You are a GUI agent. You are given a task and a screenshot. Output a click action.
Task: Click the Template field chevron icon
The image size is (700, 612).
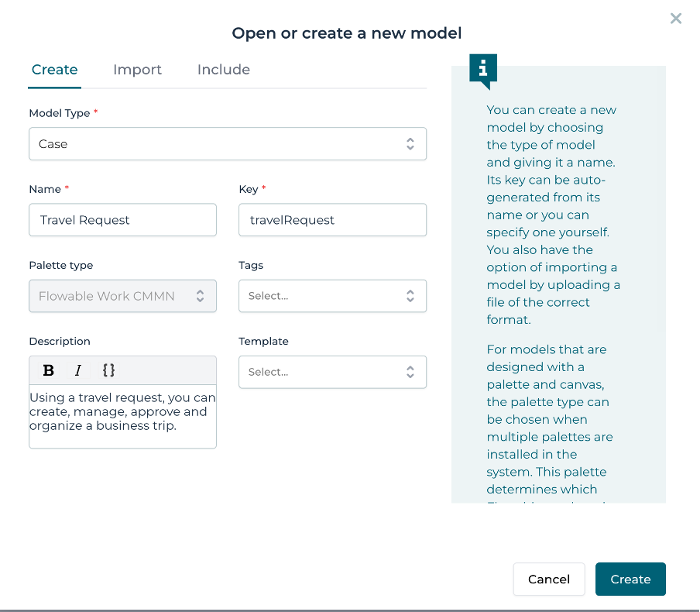pyautogui.click(x=410, y=372)
